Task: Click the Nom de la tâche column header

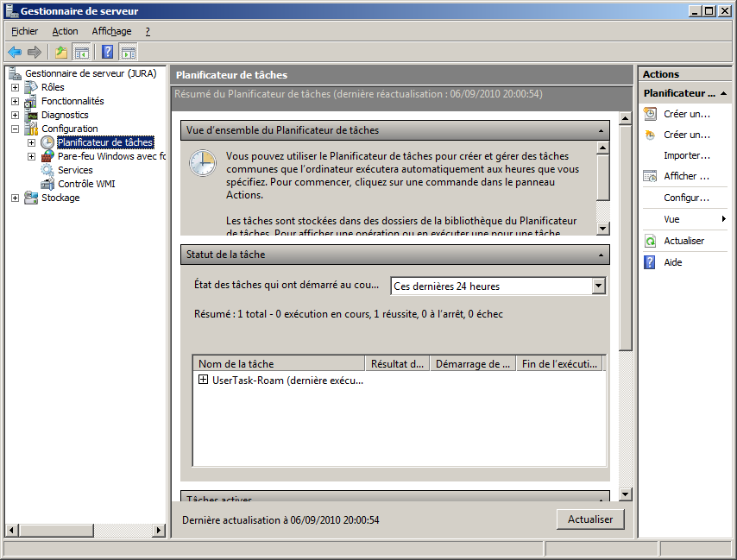Action: 278,364
